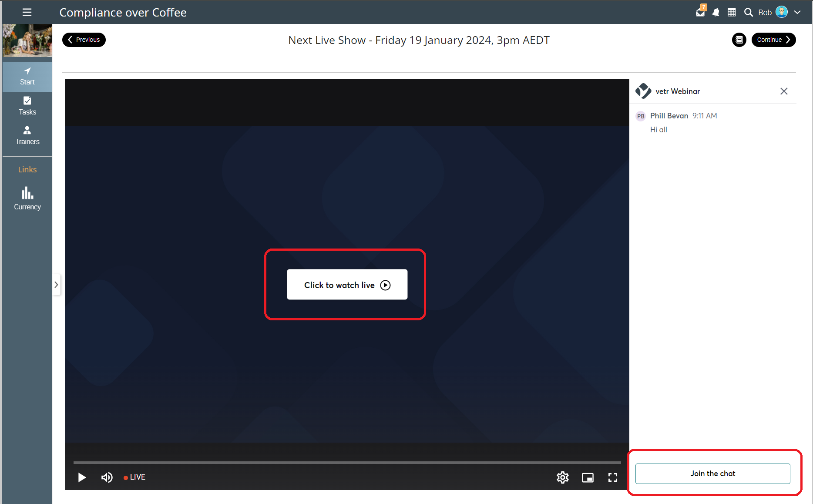Open video settings gear
Image resolution: width=813 pixels, height=504 pixels.
click(562, 477)
